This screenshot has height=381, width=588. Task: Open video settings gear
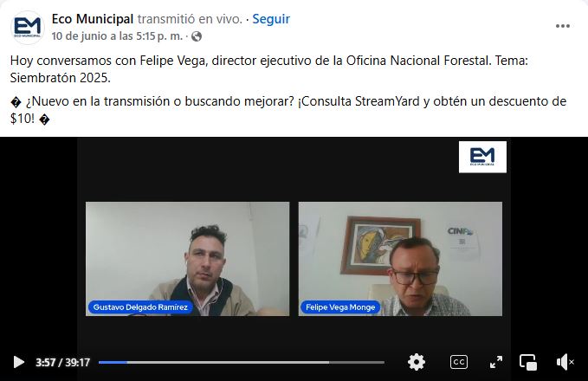click(x=417, y=362)
